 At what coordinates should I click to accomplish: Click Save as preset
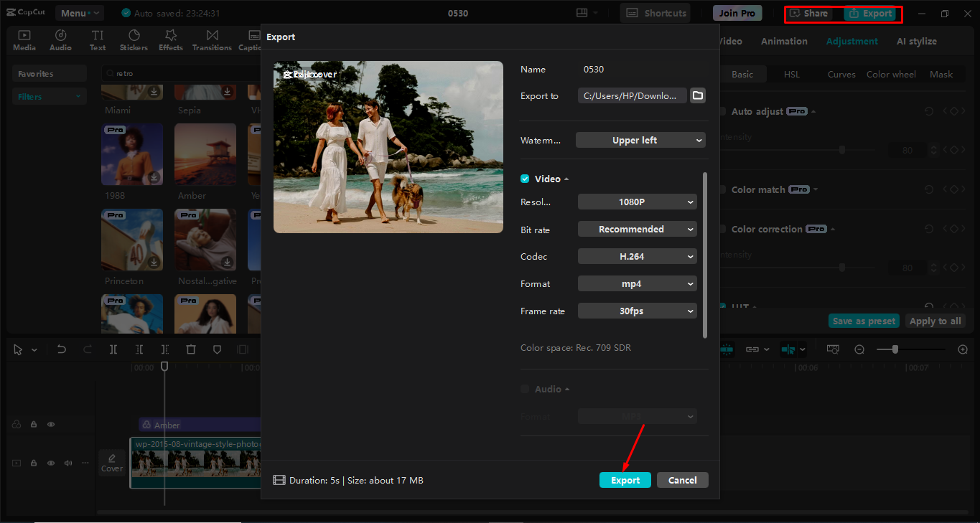tap(863, 321)
